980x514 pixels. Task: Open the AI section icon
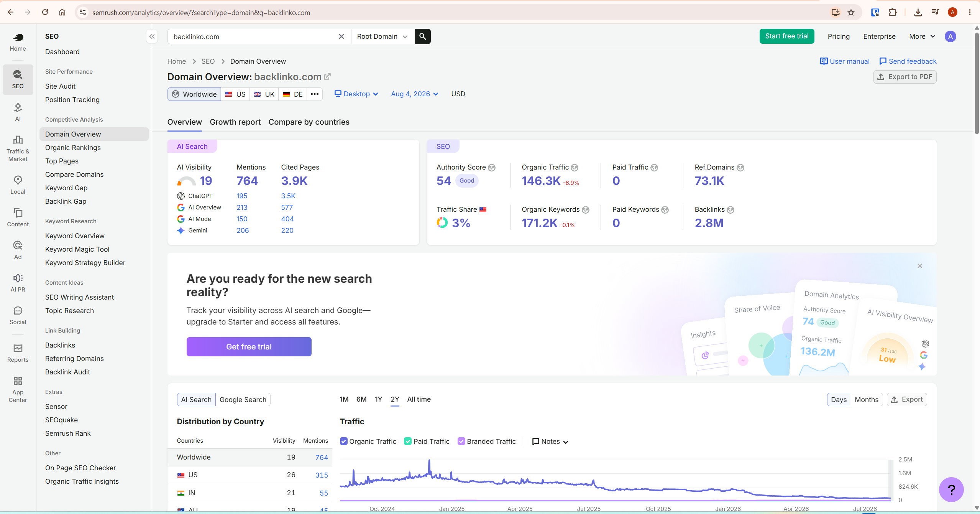point(18,112)
